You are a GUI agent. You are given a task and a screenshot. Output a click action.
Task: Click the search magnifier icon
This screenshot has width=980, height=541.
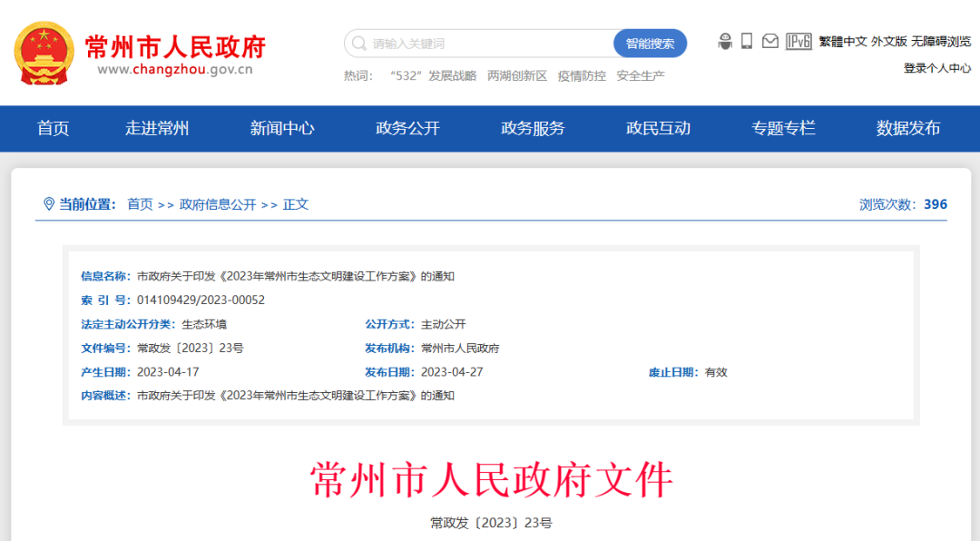click(358, 44)
